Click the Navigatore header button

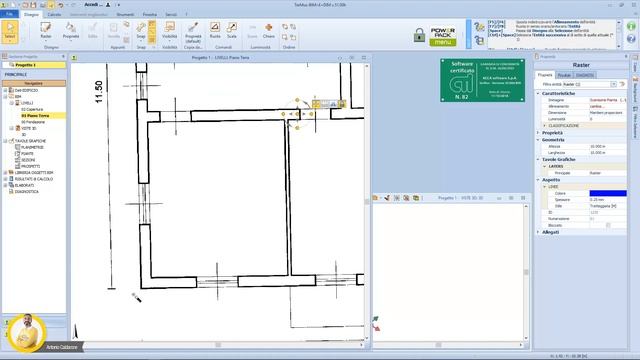click(x=33, y=83)
